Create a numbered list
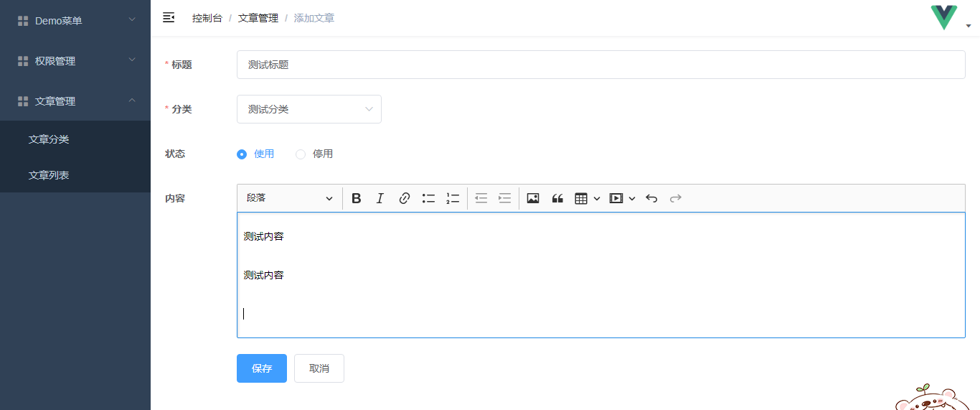 pyautogui.click(x=452, y=199)
